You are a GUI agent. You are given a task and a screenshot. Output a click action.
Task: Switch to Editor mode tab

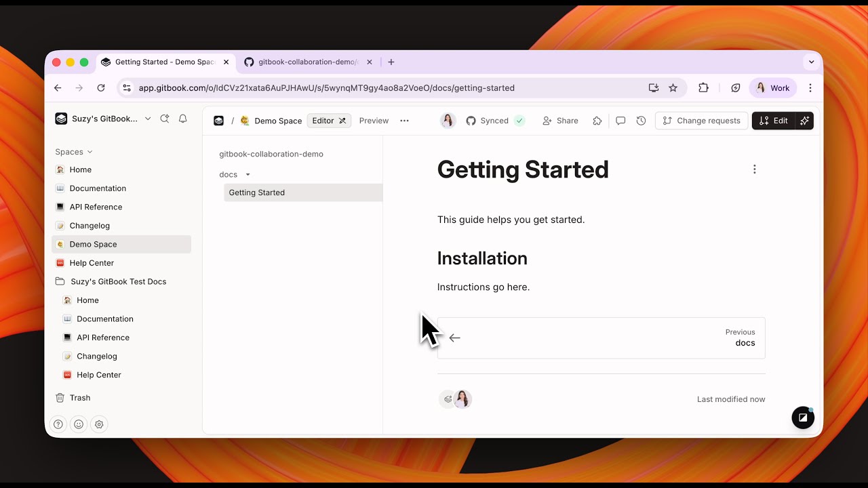tap(329, 121)
